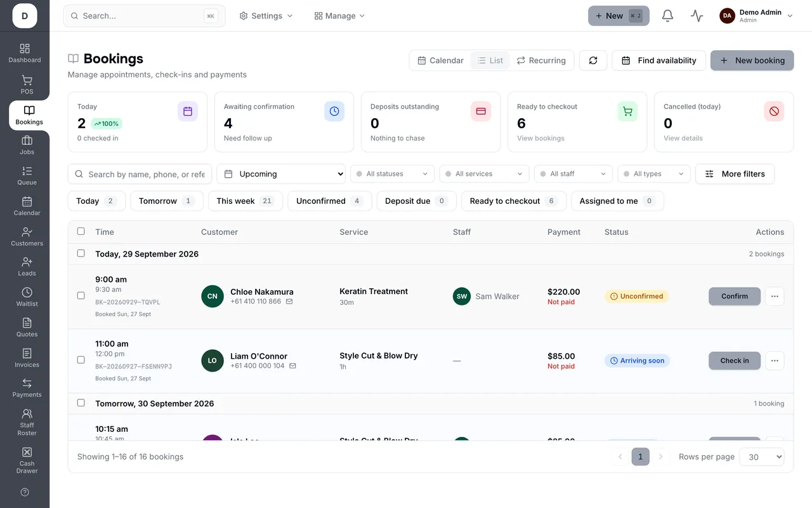Open the Manage menu

339,16
